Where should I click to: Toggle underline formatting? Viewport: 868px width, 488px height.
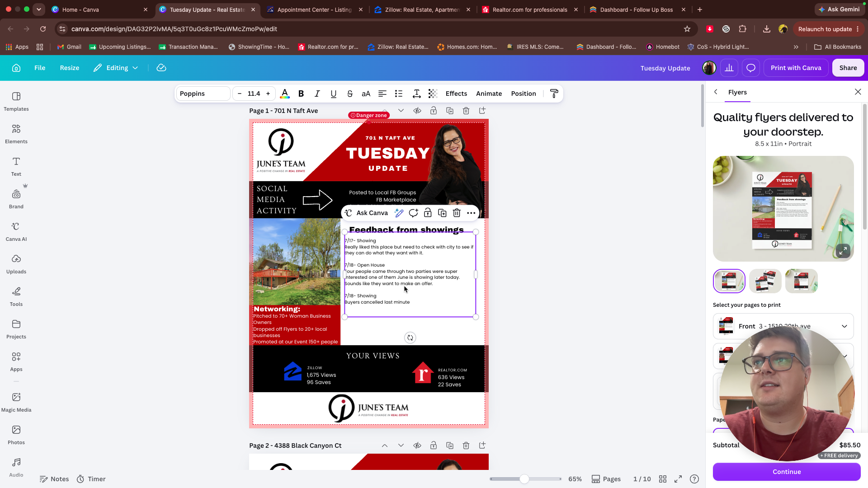point(334,94)
